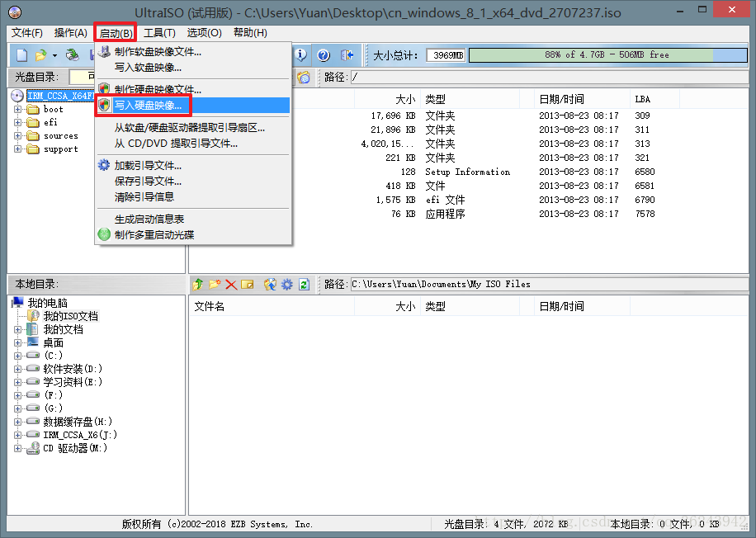
Task: Open the 操作(A) menu
Action: [70, 33]
